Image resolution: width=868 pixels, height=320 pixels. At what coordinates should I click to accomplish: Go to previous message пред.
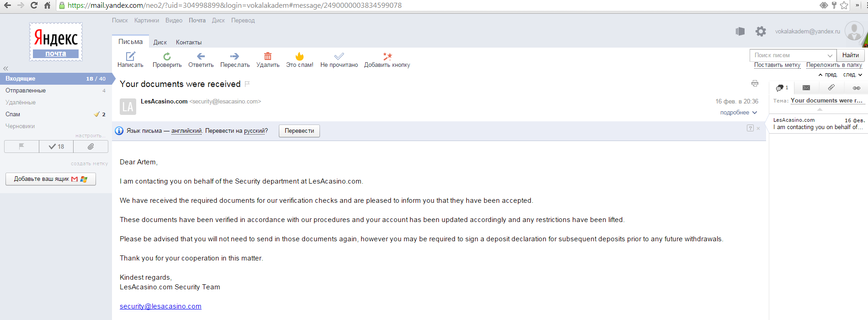coord(828,75)
